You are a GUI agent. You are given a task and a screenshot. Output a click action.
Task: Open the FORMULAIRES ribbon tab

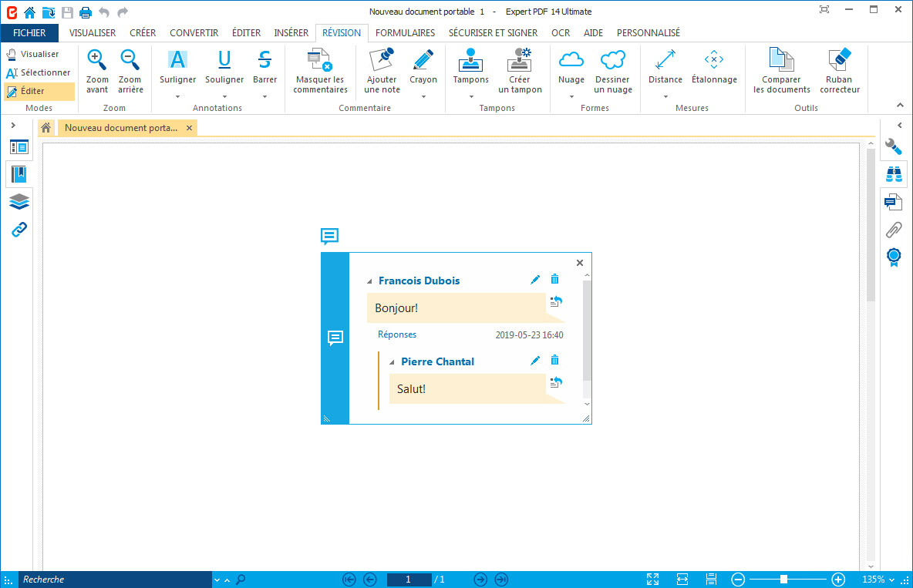405,33
